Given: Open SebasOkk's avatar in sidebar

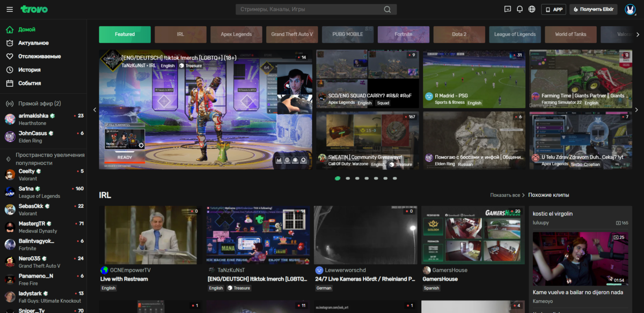Looking at the screenshot, I should [10, 210].
